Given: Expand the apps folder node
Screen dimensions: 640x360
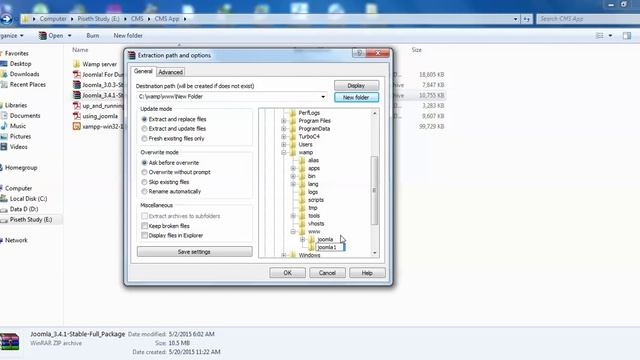Looking at the screenshot, I should [x=293, y=168].
